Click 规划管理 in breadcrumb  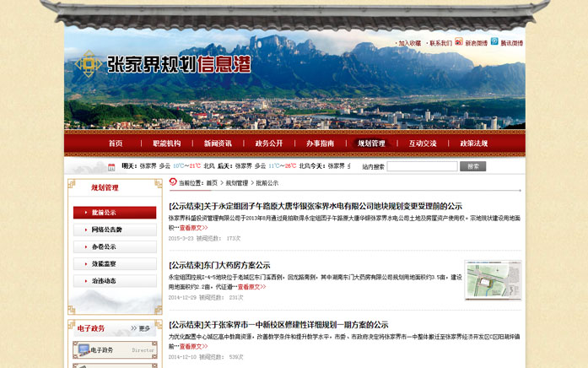pyautogui.click(x=236, y=183)
